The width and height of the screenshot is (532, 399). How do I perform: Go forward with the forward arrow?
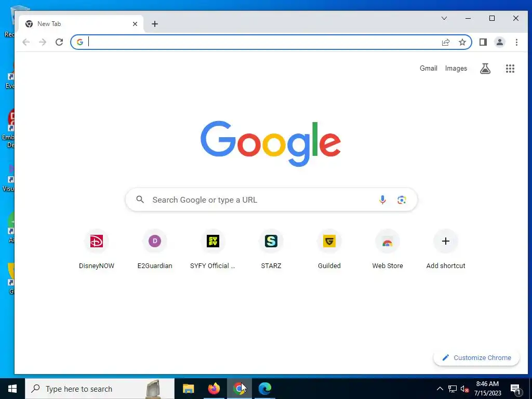click(43, 42)
